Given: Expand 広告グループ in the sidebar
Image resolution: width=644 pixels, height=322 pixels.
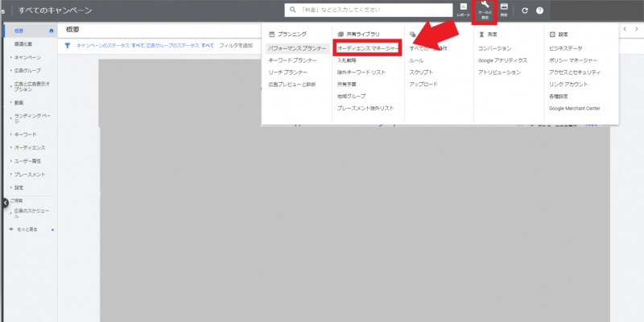Looking at the screenshot, I should click(11, 71).
